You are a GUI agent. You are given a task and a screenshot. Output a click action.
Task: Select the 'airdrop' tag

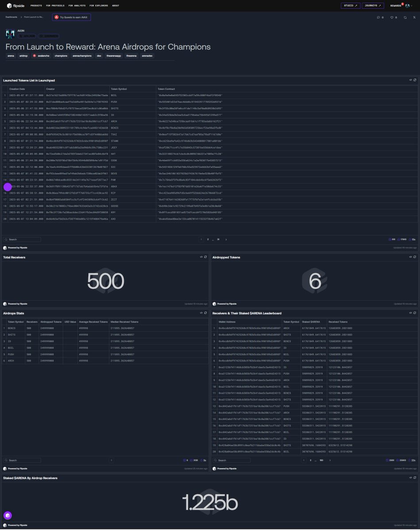coord(23,56)
